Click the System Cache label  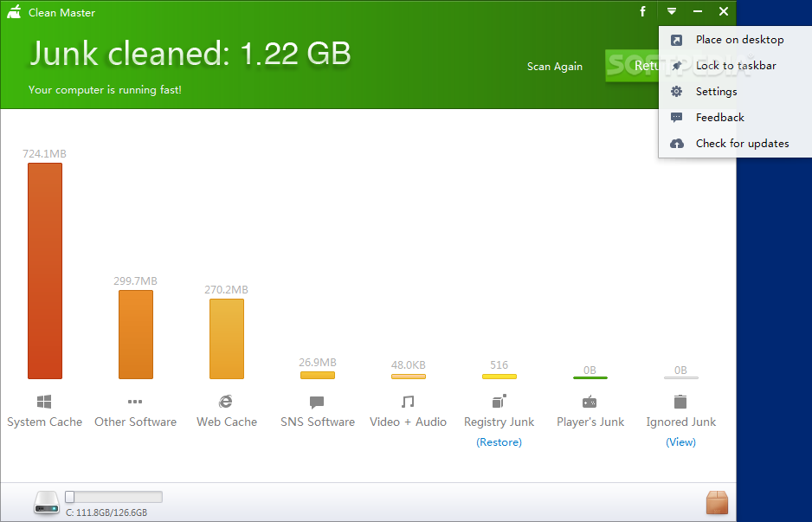click(x=44, y=422)
